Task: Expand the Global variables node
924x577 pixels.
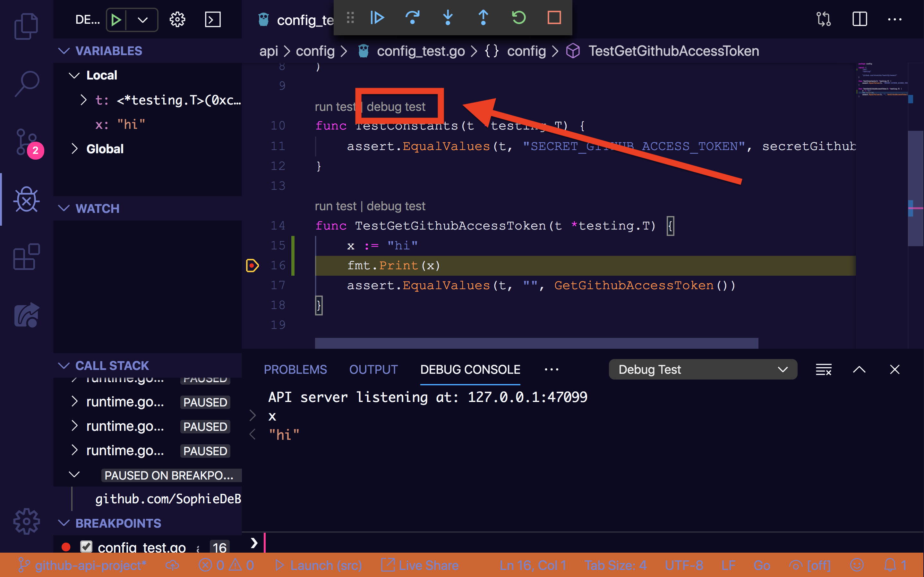Action: coord(74,149)
